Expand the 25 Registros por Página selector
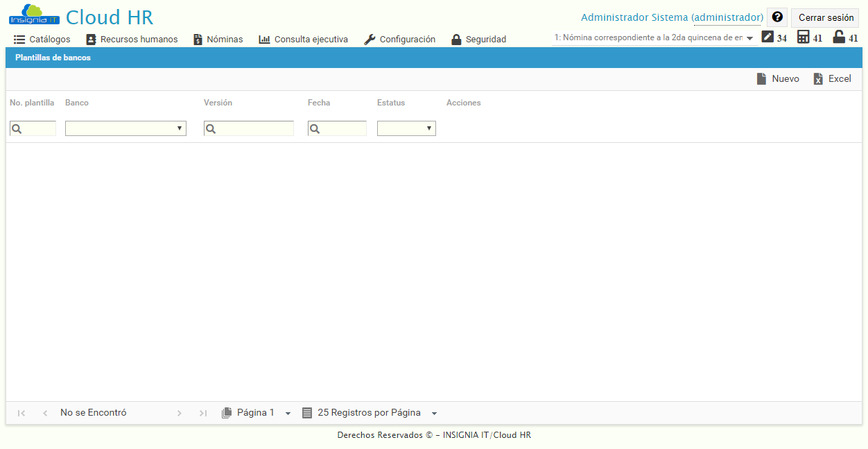 click(434, 412)
